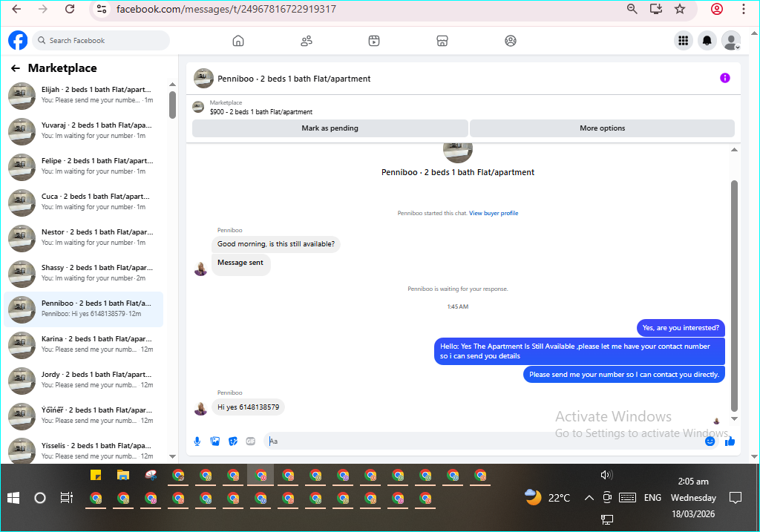This screenshot has height=532, width=760.
Task: Open the Reels video tab icon
Action: tap(374, 41)
